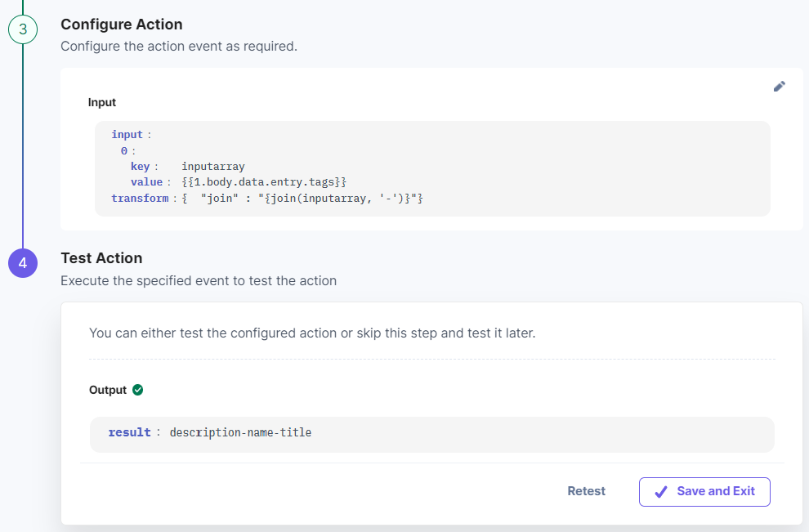Image resolution: width=809 pixels, height=532 pixels.
Task: Click the description-name-title result value
Action: pyautogui.click(x=240, y=432)
